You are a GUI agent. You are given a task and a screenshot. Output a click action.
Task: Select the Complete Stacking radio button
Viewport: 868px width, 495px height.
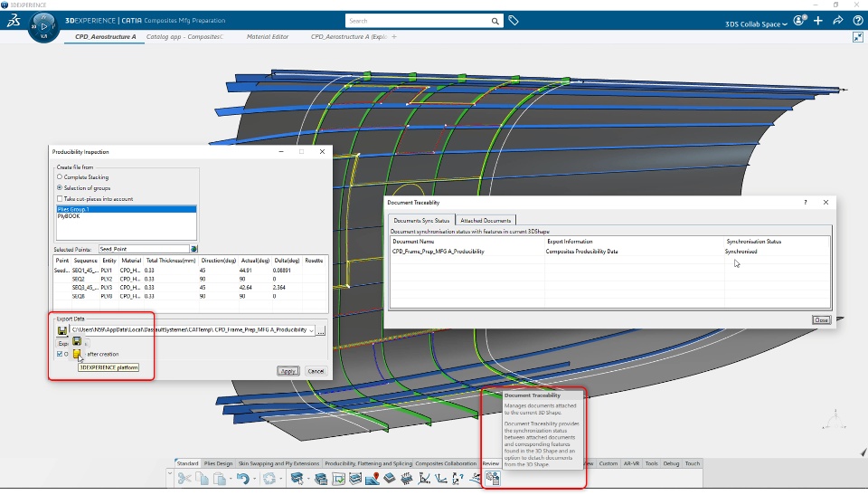pos(60,176)
